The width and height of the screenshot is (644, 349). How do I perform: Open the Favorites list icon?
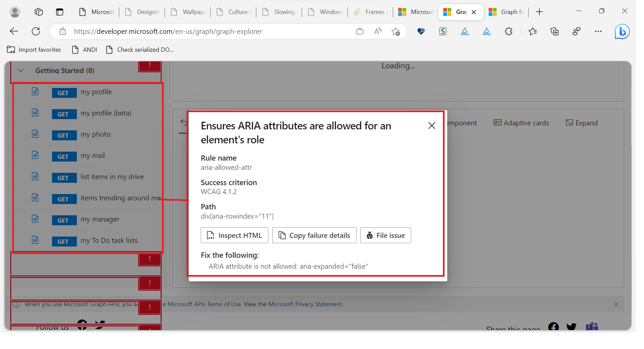coord(533,32)
